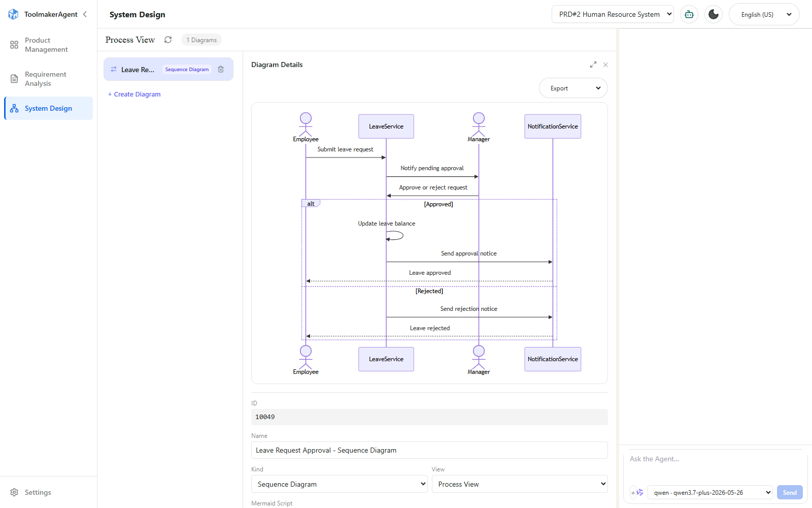Click the diagram Name input field
The width and height of the screenshot is (812, 508).
point(429,450)
